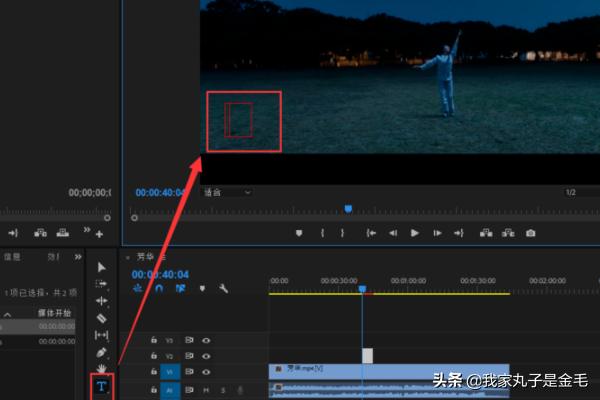Screen dimensions: 600x400
Task: Open the playback resolution 1/2 dropdown
Action: click(x=571, y=192)
